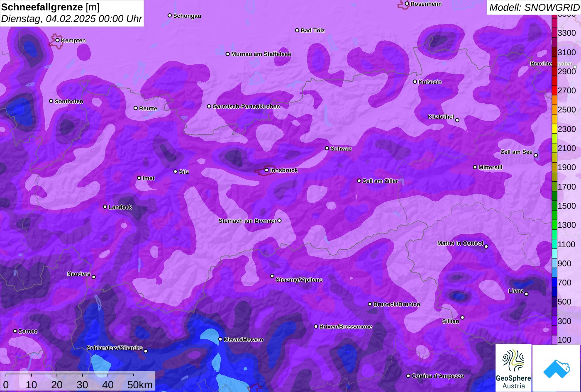Pick the Lienz location marker dot
Image resolution: width=581 pixels, height=392 pixels.
point(526,294)
